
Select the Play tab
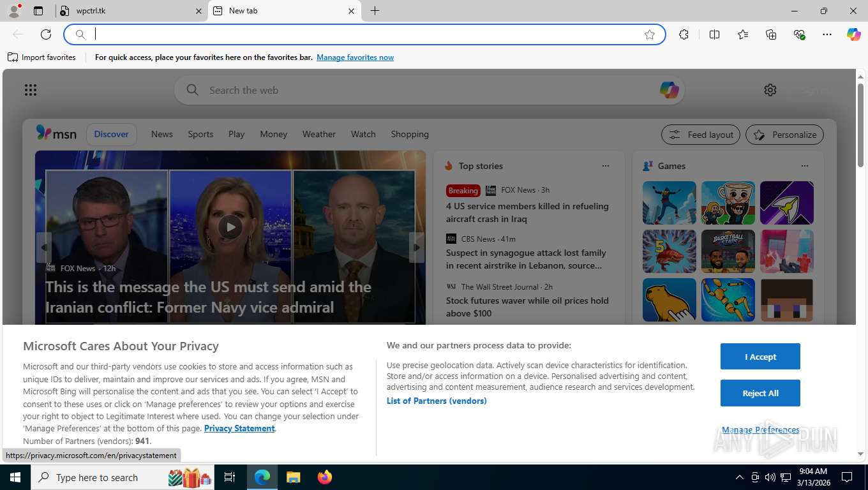tap(236, 134)
